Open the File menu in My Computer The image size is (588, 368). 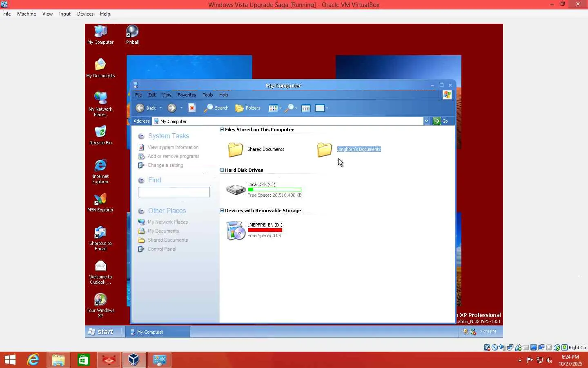coord(138,95)
